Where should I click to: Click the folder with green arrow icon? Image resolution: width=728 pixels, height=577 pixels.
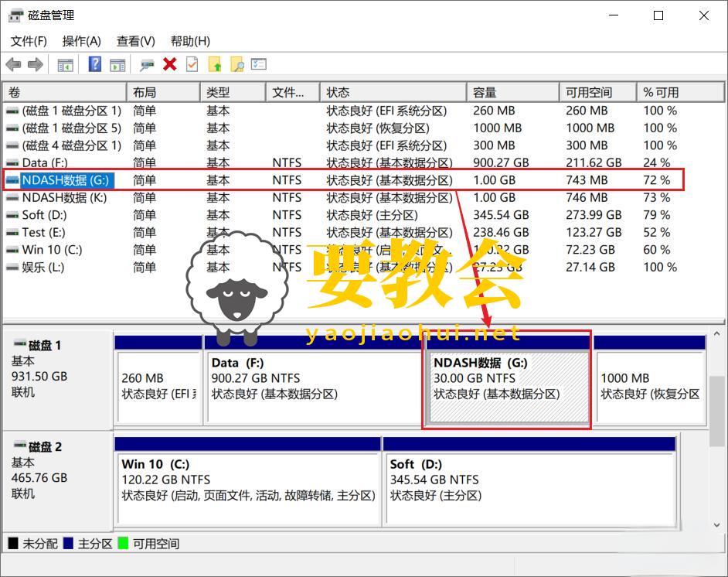point(215,64)
